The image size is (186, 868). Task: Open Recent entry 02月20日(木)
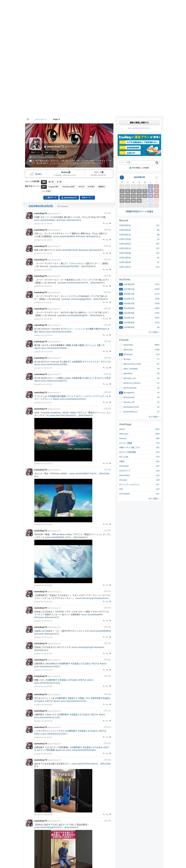pos(125,225)
